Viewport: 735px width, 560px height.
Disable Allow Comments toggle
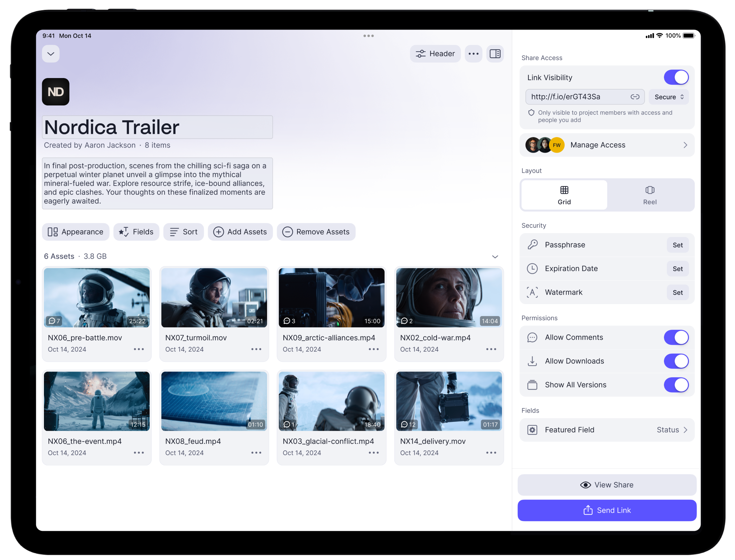[676, 337]
